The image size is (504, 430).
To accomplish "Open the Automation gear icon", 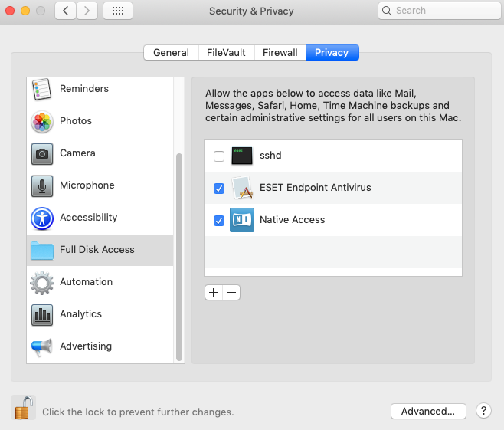I will tap(41, 282).
